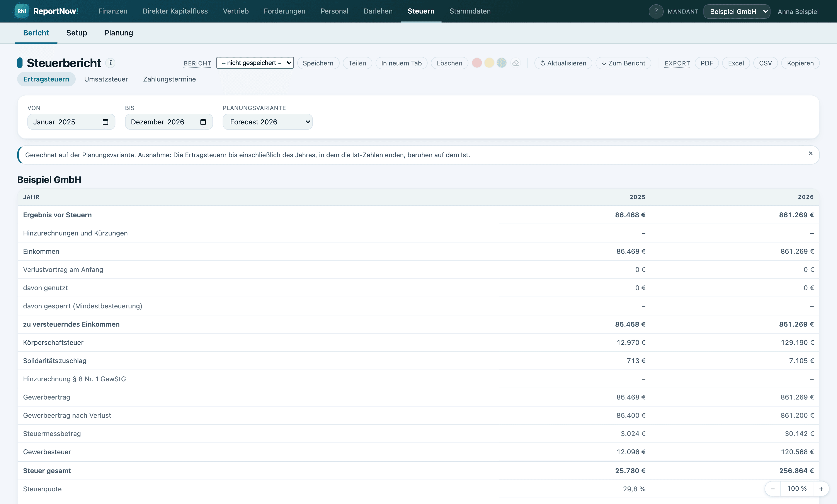Select the green color marker
Image resolution: width=837 pixels, height=504 pixels.
click(x=501, y=63)
